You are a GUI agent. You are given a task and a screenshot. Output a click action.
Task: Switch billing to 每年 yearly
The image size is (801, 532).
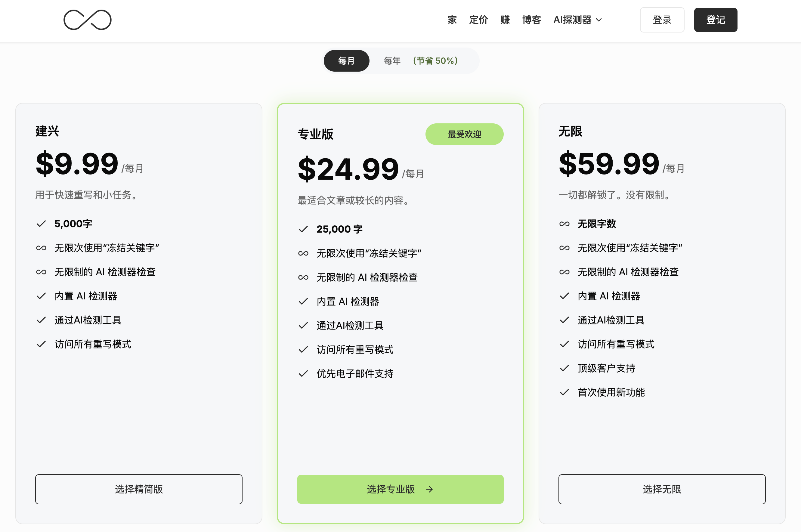tap(392, 61)
